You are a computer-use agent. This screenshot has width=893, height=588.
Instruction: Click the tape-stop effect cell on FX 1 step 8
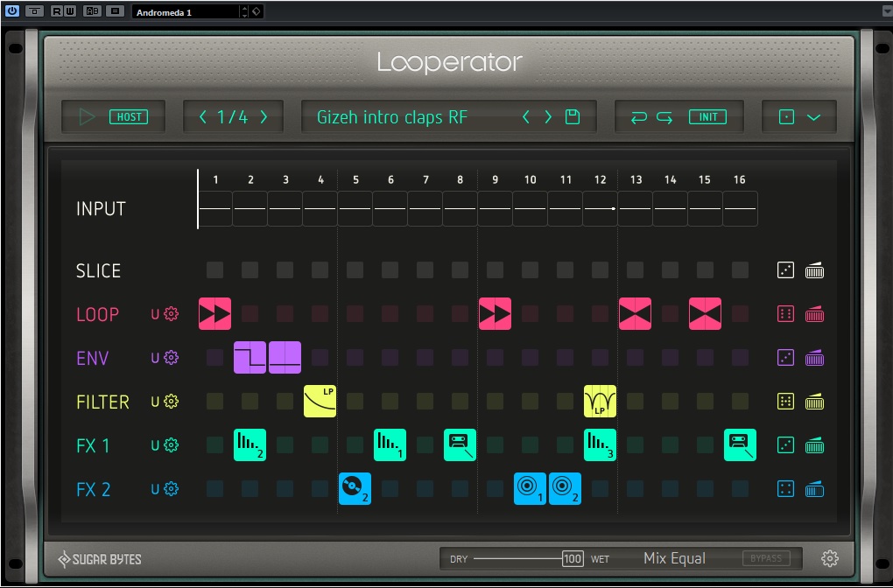[x=460, y=444]
